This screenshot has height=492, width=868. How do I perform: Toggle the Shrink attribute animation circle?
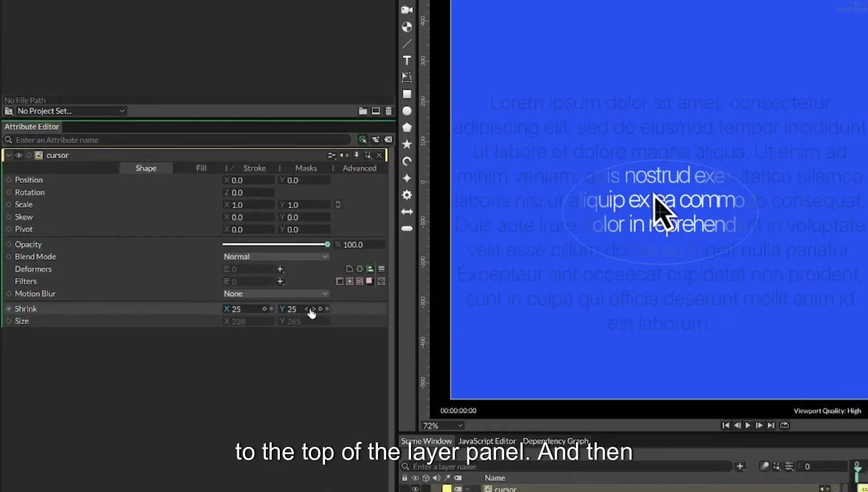click(x=9, y=309)
